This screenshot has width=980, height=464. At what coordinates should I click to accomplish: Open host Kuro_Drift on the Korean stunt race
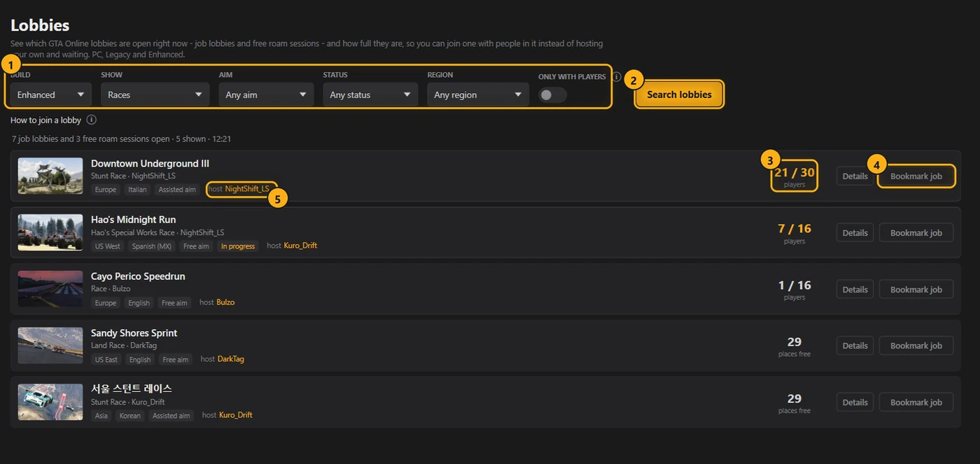[x=236, y=415]
